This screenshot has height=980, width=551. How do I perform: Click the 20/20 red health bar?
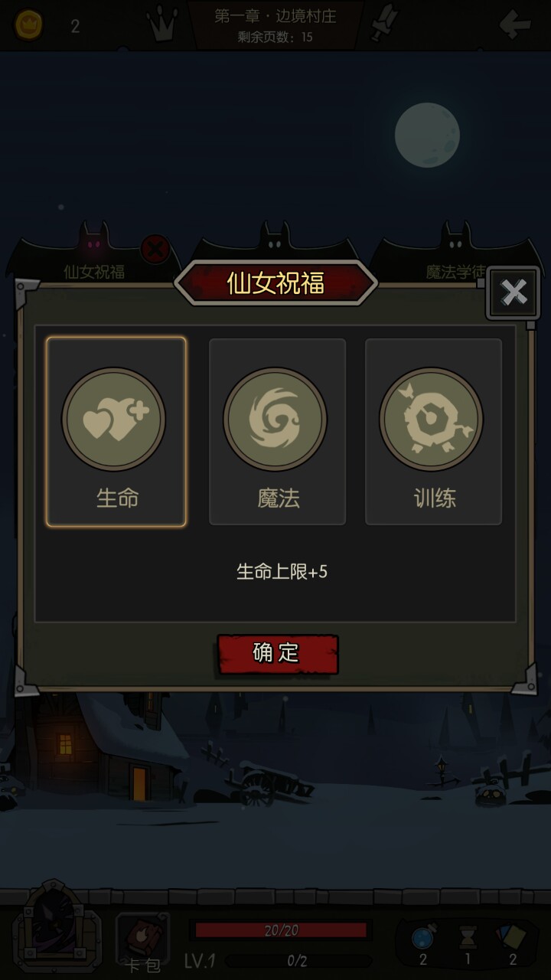click(281, 931)
